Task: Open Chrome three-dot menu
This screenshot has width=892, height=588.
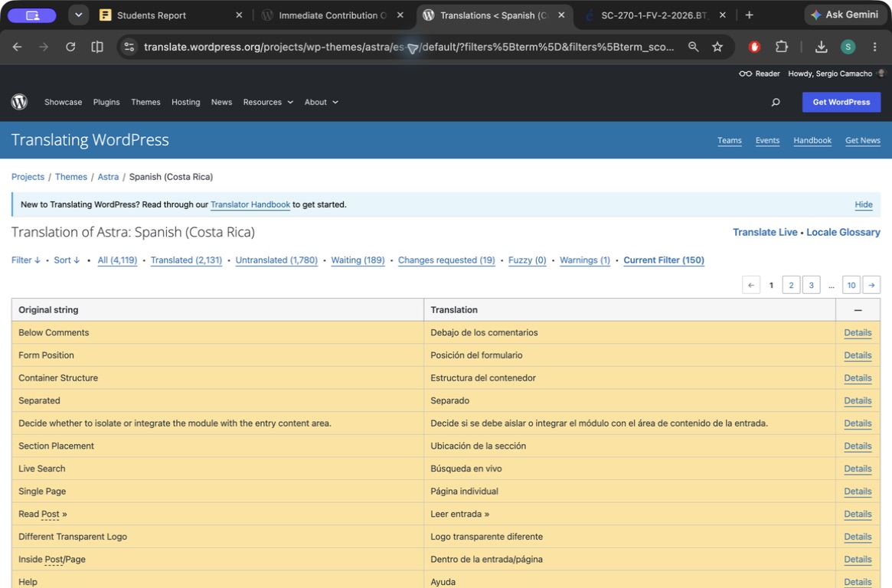Action: (x=874, y=47)
